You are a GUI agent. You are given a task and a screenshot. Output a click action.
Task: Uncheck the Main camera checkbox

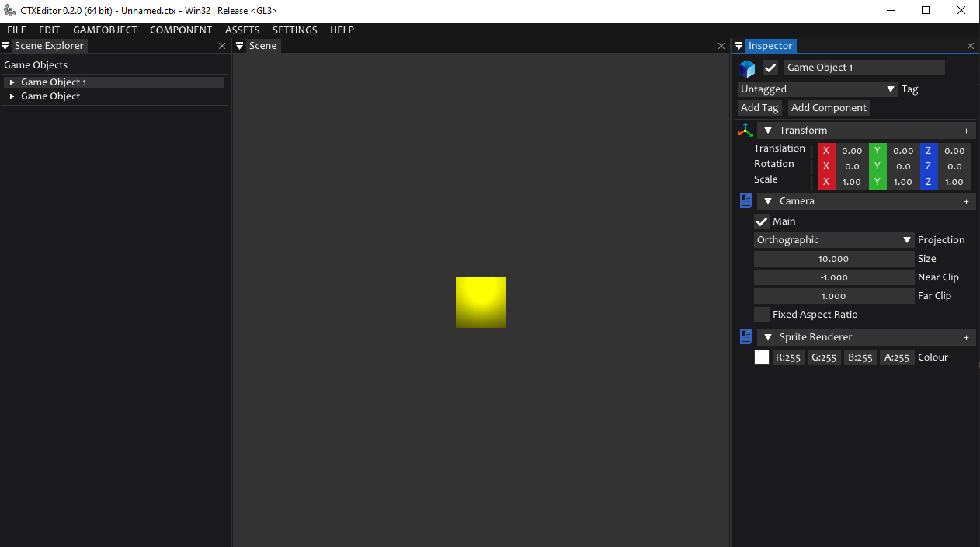pyautogui.click(x=762, y=221)
